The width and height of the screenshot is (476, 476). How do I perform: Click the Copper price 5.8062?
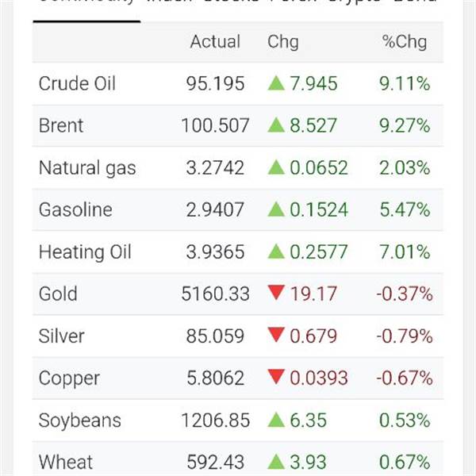coord(215,378)
